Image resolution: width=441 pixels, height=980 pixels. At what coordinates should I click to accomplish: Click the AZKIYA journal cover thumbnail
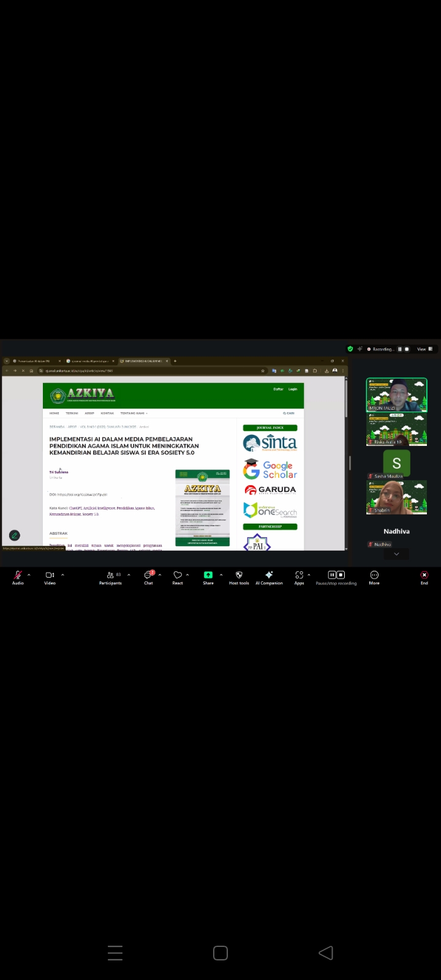[x=202, y=508]
